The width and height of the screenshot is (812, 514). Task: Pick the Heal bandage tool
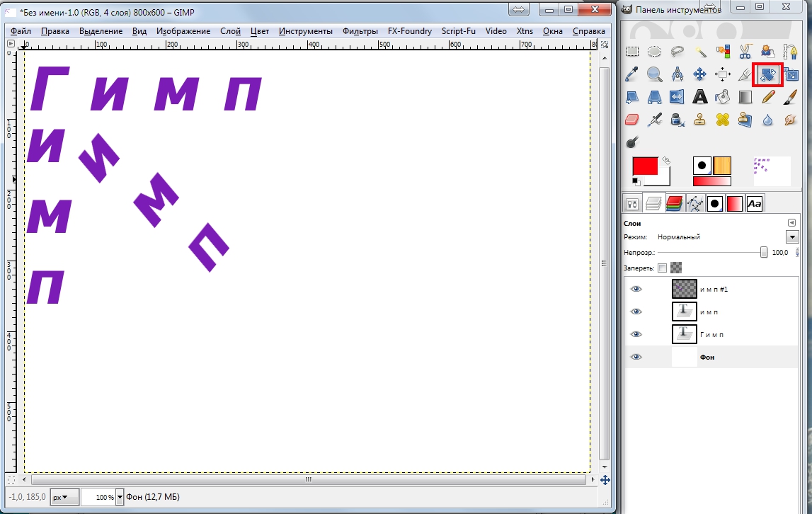[x=723, y=120]
